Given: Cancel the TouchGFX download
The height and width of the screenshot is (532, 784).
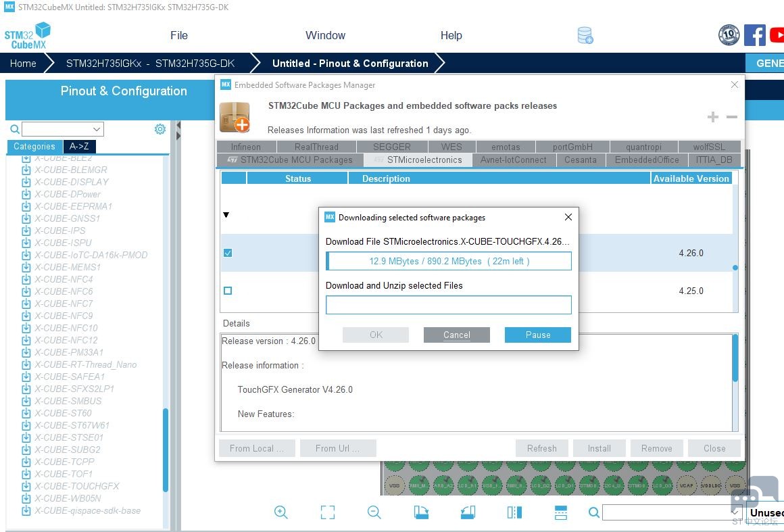Looking at the screenshot, I should 456,335.
